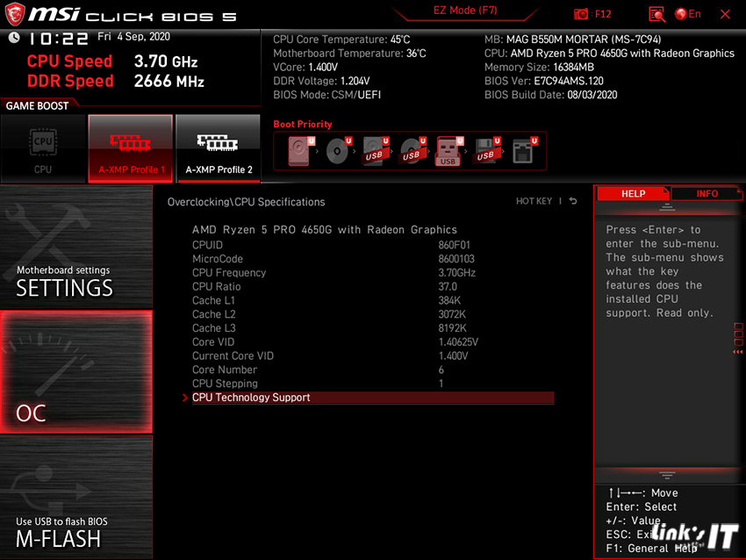Click the GAME BOOST label
The width and height of the screenshot is (746, 560).
[x=37, y=105]
